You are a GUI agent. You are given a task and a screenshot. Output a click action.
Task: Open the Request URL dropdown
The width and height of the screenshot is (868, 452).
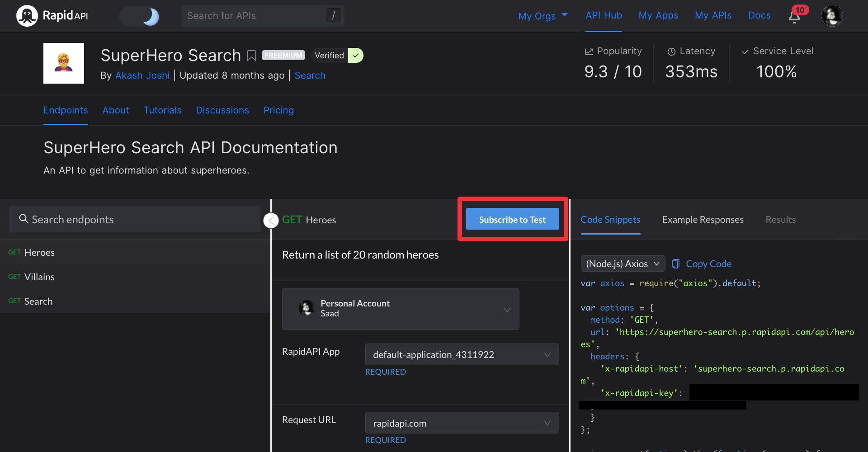click(462, 423)
